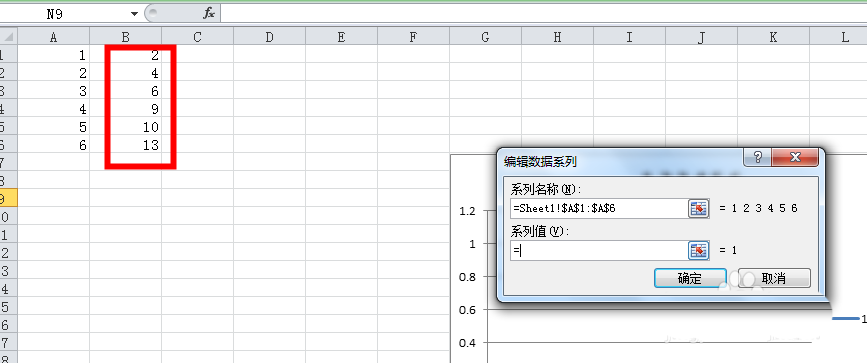Screen dimensions: 867x363
Task: Select cell B1 containing 2
Action: [126, 54]
